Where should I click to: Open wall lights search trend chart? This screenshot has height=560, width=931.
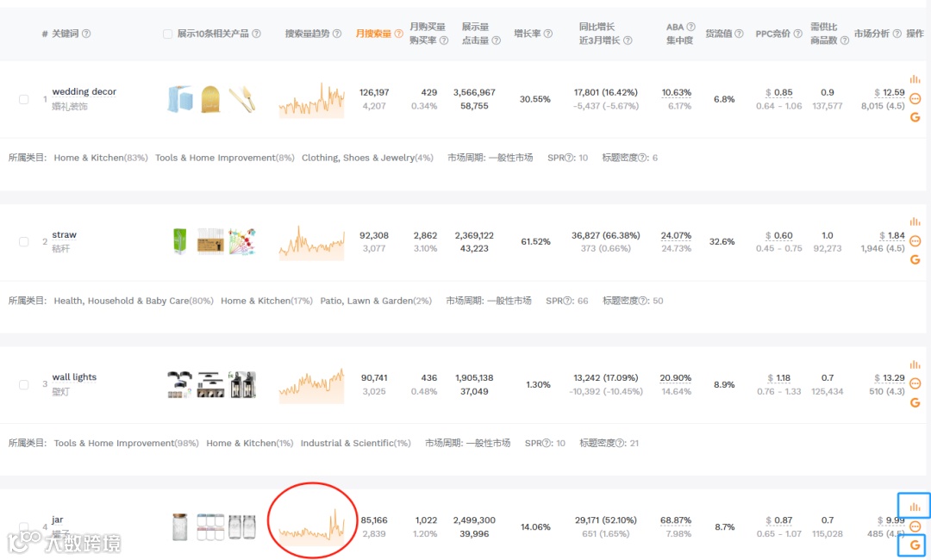click(312, 385)
